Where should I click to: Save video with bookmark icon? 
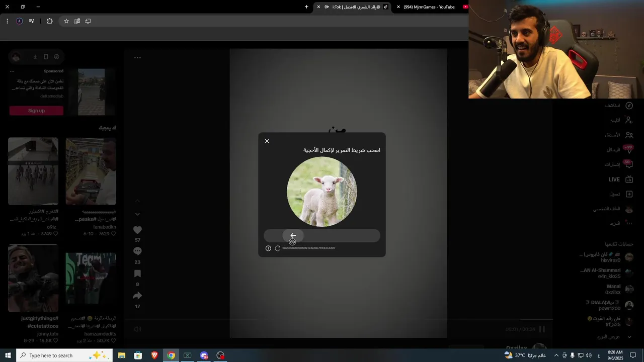pos(137,274)
